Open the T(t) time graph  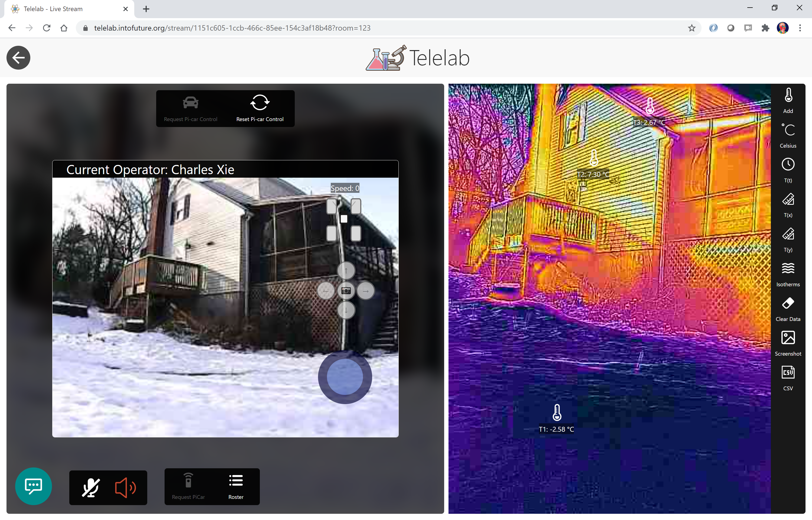point(788,170)
